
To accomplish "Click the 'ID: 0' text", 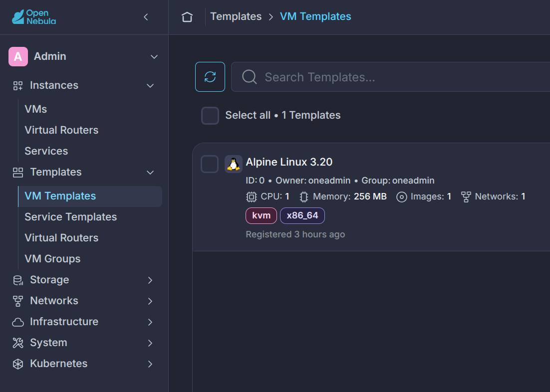I will point(255,181).
